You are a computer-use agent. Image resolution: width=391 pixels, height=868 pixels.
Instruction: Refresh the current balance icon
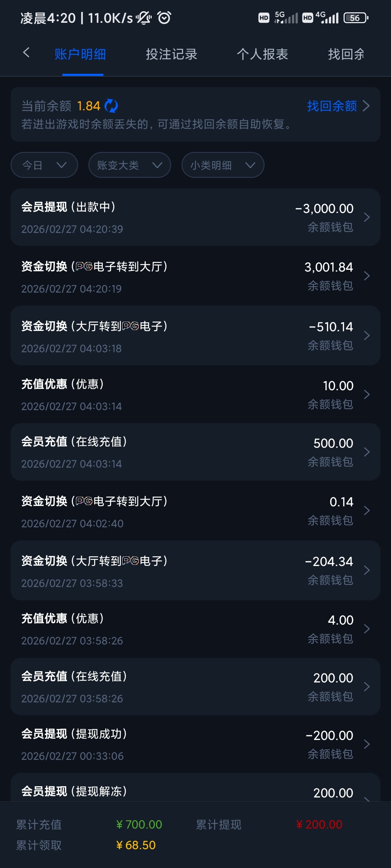(111, 106)
